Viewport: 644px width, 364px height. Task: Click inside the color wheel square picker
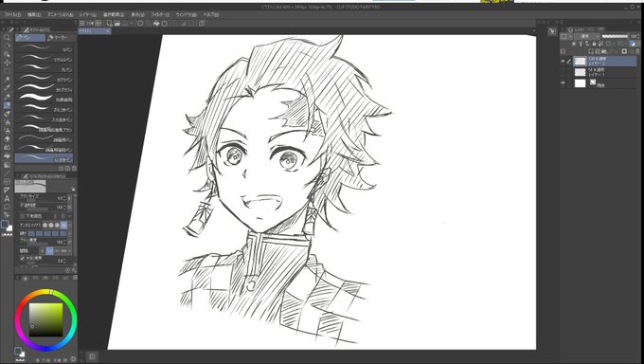[46, 319]
